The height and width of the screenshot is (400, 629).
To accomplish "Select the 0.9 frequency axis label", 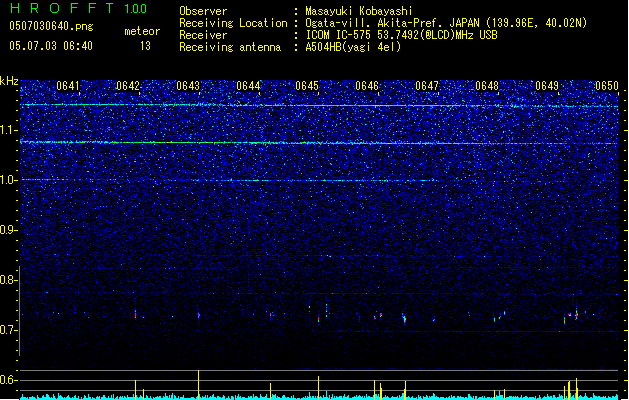I will tap(9, 230).
